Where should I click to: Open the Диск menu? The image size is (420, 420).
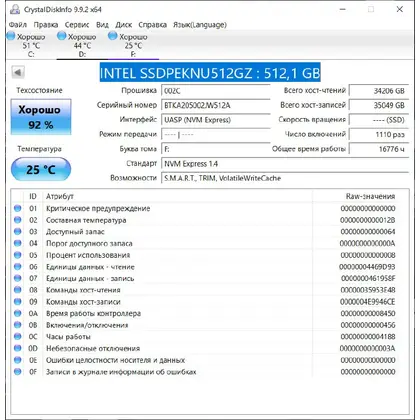coord(124,25)
